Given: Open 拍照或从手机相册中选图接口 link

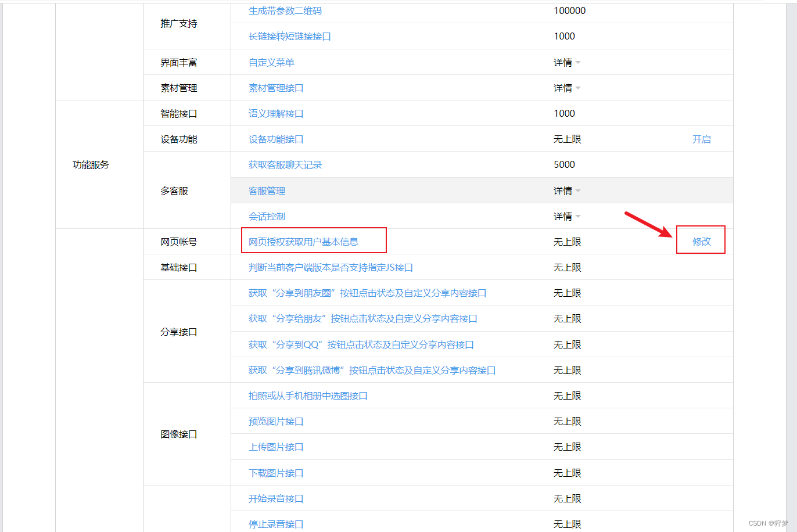Looking at the screenshot, I should (x=308, y=396).
